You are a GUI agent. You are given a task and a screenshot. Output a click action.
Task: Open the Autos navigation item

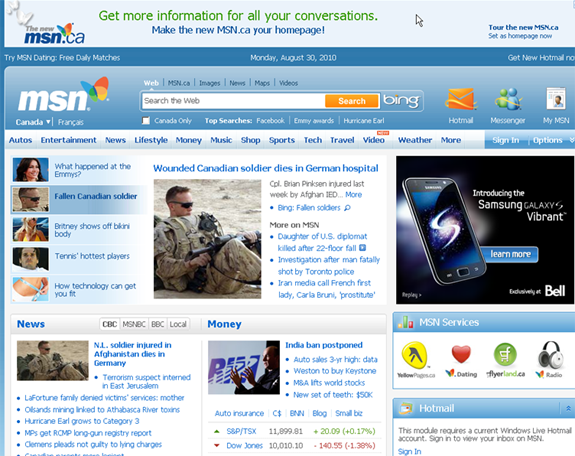coord(20,140)
